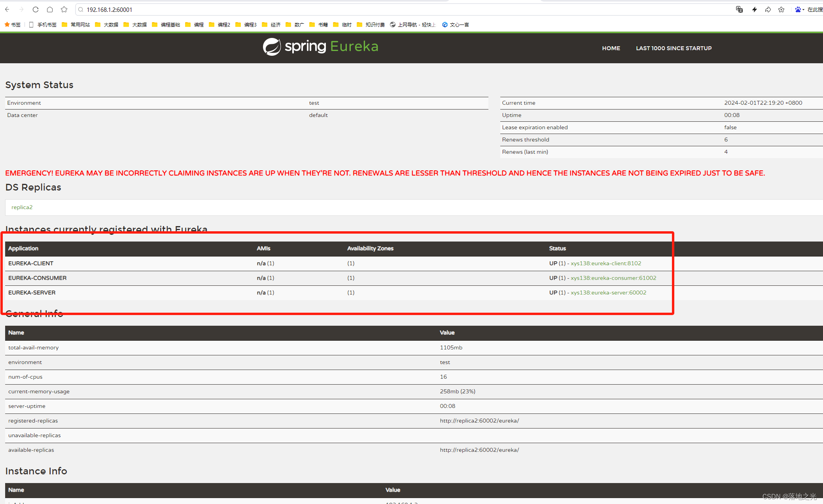Viewport: 823px width, 504px height.
Task: Expand the search engine dropdown arrow
Action: point(803,10)
